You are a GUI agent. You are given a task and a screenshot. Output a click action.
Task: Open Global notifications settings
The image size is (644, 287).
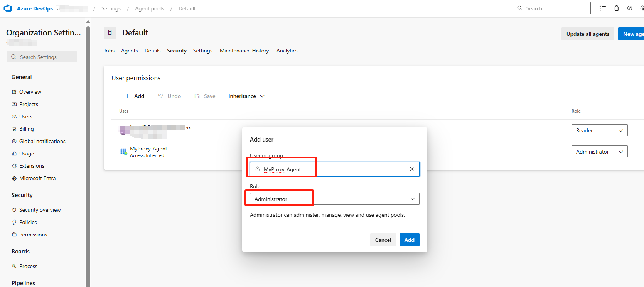(42, 141)
